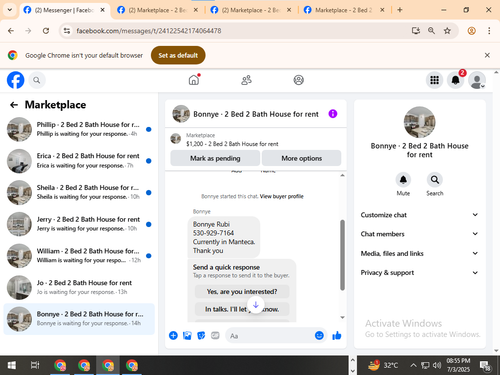Open the tab search dropdown arrow

10,10
